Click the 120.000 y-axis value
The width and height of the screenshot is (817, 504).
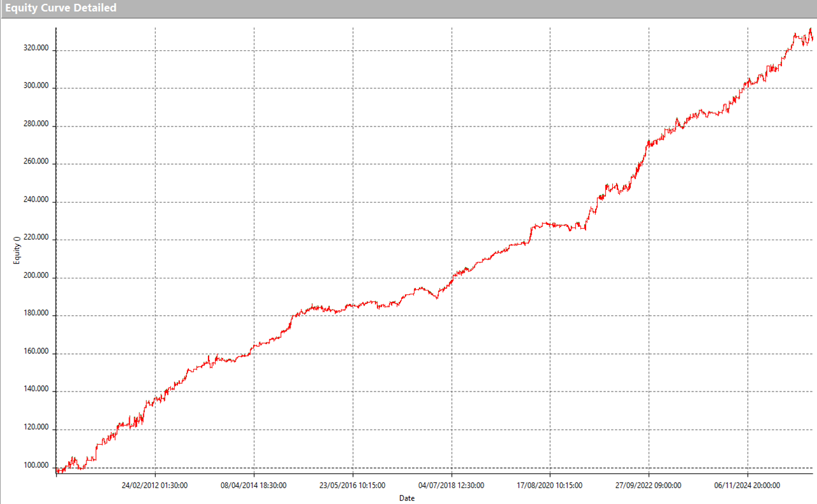pos(37,428)
